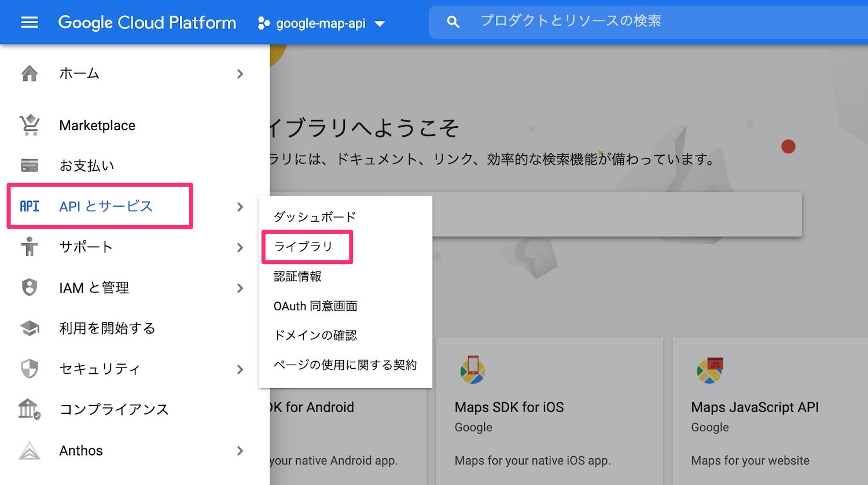Open the navigation hamburger menu
The height and width of the screenshot is (485, 868).
(29, 22)
